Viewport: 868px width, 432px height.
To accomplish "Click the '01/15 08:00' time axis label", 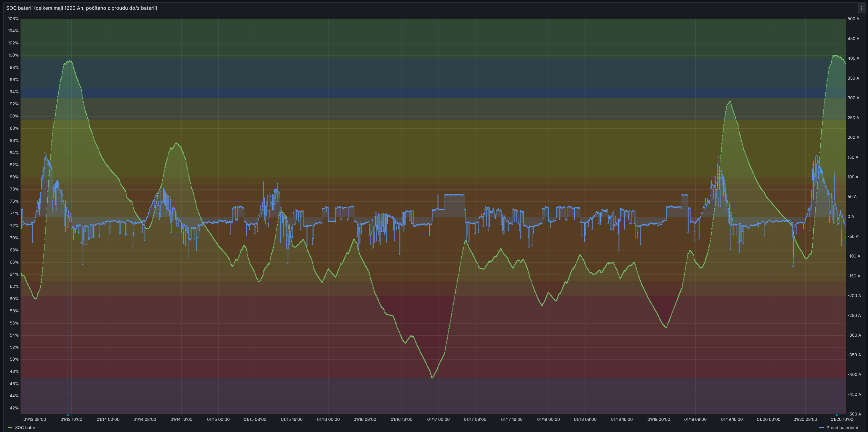I will (255, 420).
